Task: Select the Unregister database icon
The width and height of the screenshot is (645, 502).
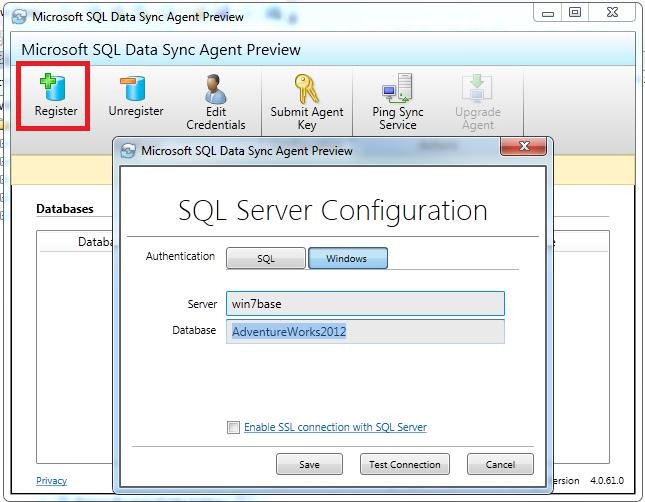Action: click(x=133, y=88)
